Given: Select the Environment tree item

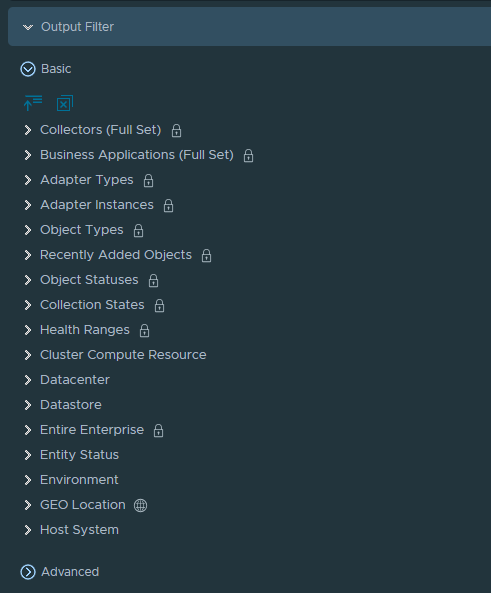Looking at the screenshot, I should pyautogui.click(x=79, y=480).
